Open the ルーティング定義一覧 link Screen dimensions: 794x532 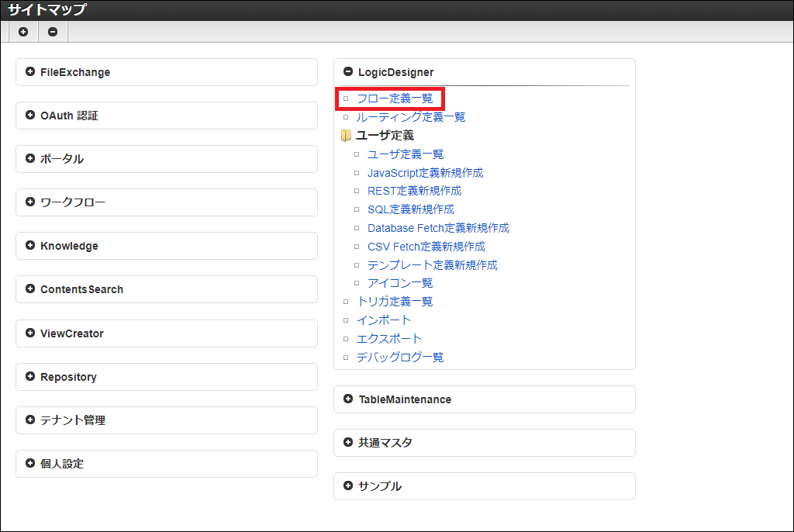(410, 117)
